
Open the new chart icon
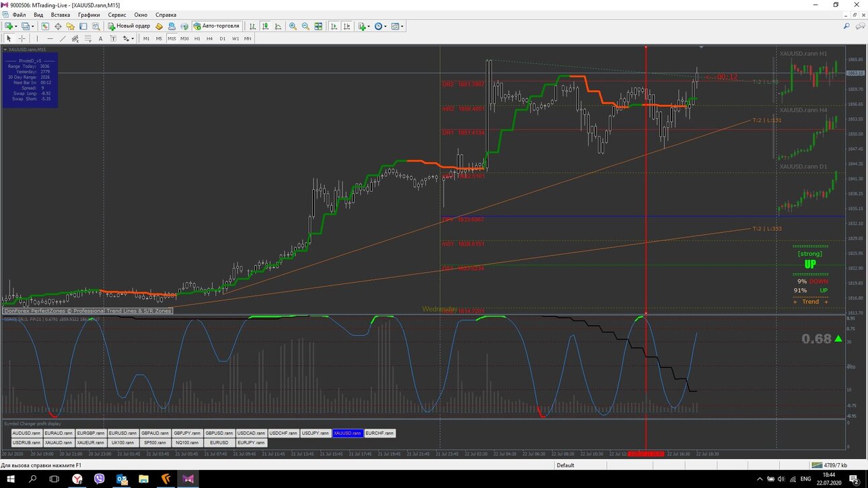9,26
